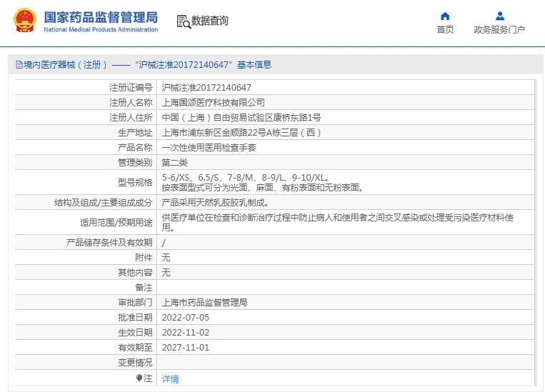545x392 pixels.
Task: Select the 按表面型式可分为光面 text line
Action: [263, 188]
